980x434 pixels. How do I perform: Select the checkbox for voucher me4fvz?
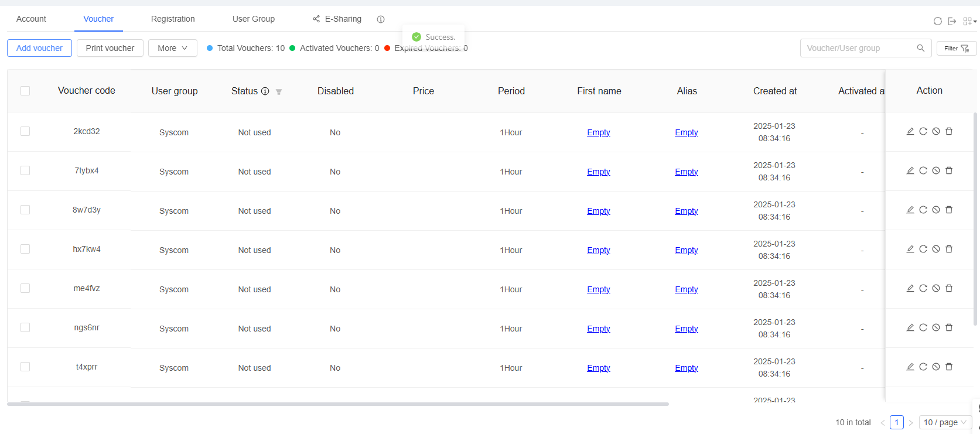(x=25, y=288)
